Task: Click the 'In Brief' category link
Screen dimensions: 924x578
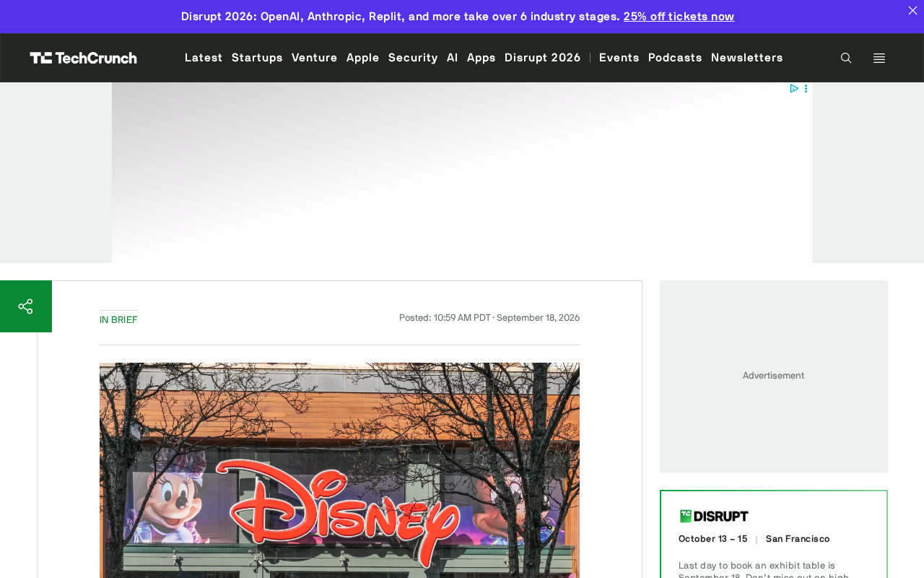Action: pyautogui.click(x=118, y=319)
